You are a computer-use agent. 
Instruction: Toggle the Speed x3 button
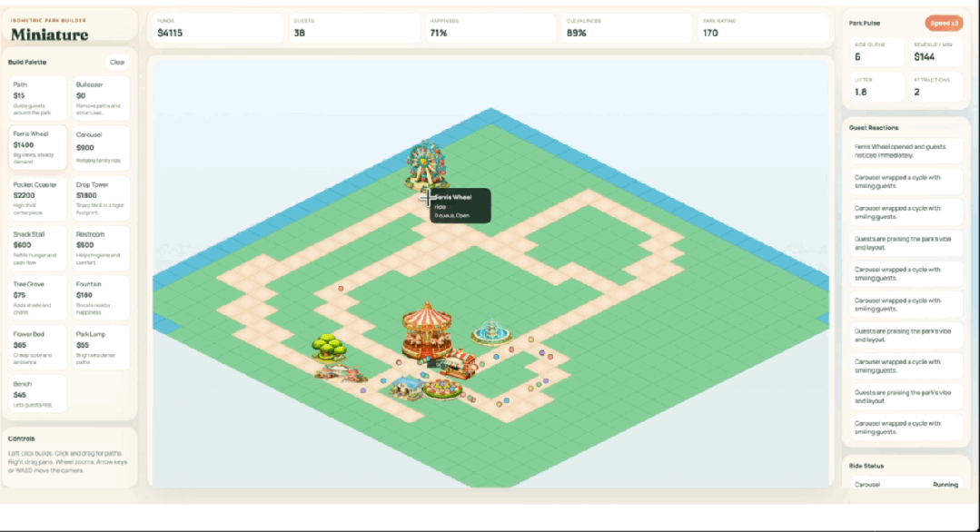pyautogui.click(x=944, y=23)
